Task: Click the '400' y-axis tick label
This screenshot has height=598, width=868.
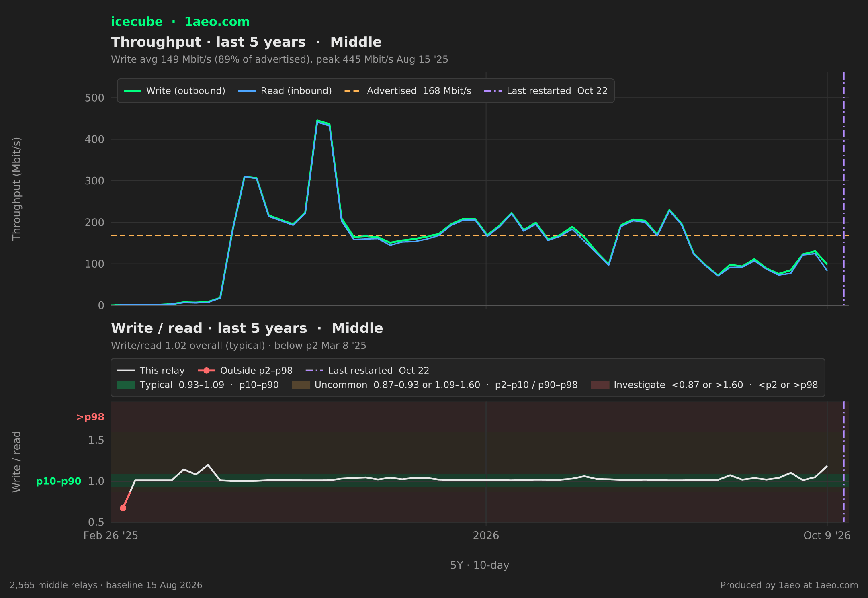Action: pyautogui.click(x=94, y=139)
